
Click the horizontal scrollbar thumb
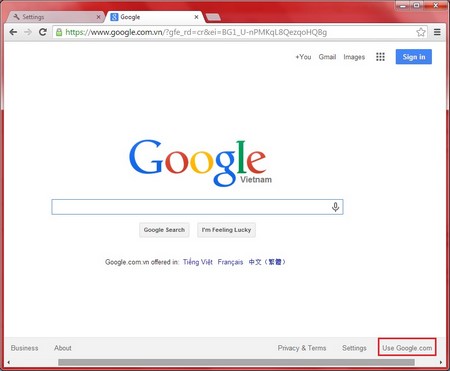(236, 362)
